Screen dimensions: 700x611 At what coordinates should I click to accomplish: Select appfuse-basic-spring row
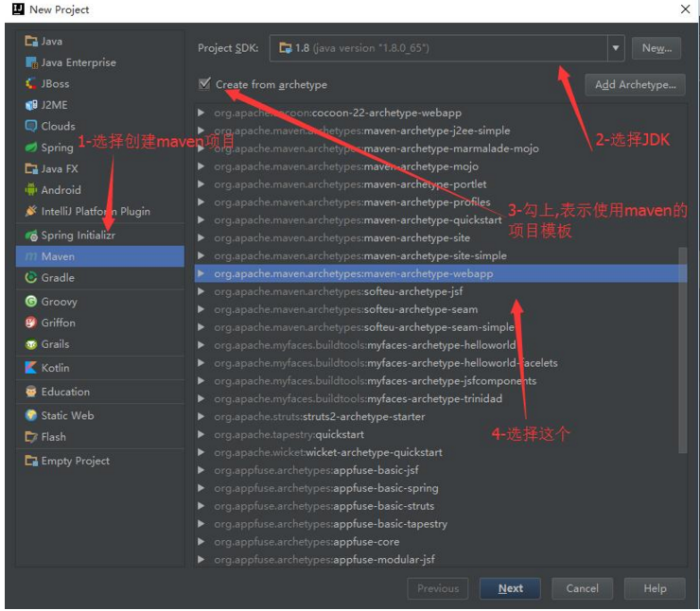[x=441, y=488]
